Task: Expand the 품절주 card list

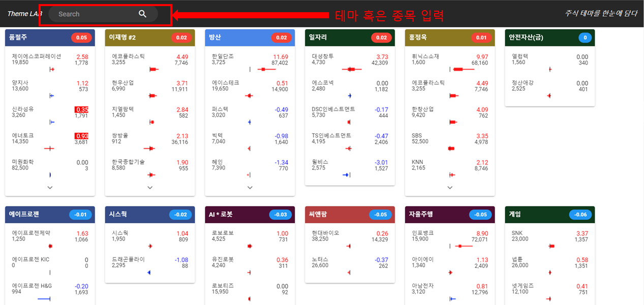Action: point(50,187)
